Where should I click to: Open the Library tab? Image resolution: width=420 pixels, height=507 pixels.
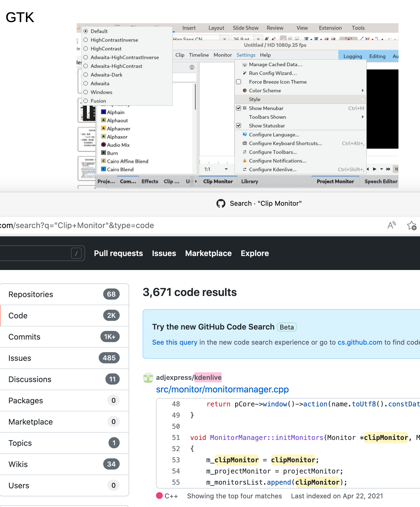(249, 181)
